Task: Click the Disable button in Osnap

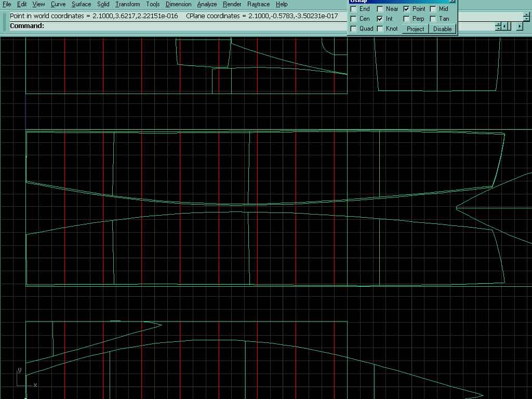Action: (442, 29)
